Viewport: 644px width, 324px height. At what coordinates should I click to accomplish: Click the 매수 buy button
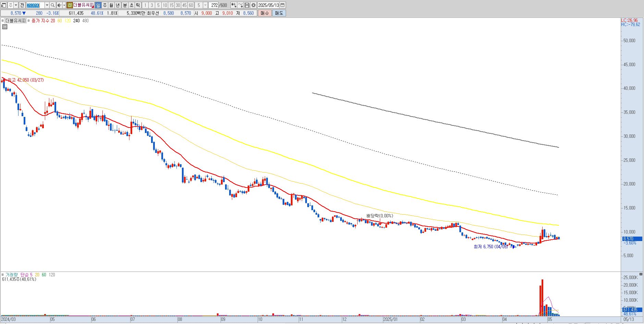point(265,13)
